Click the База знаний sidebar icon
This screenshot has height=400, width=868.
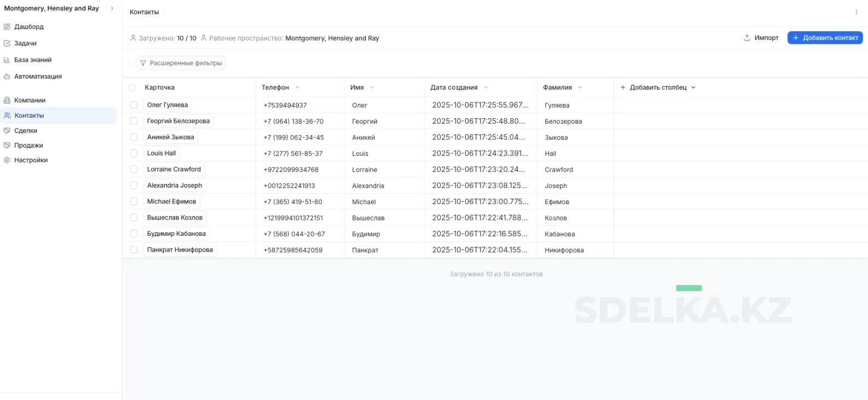[7, 60]
